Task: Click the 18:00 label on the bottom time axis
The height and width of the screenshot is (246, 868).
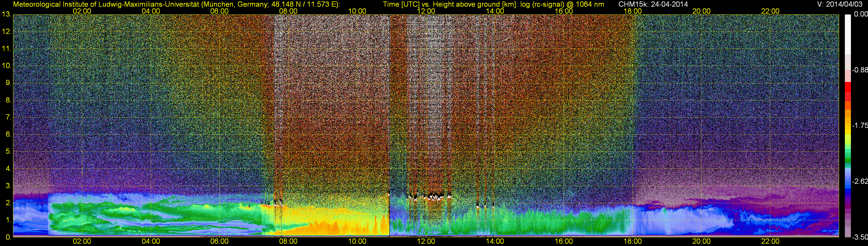Action: [x=632, y=241]
